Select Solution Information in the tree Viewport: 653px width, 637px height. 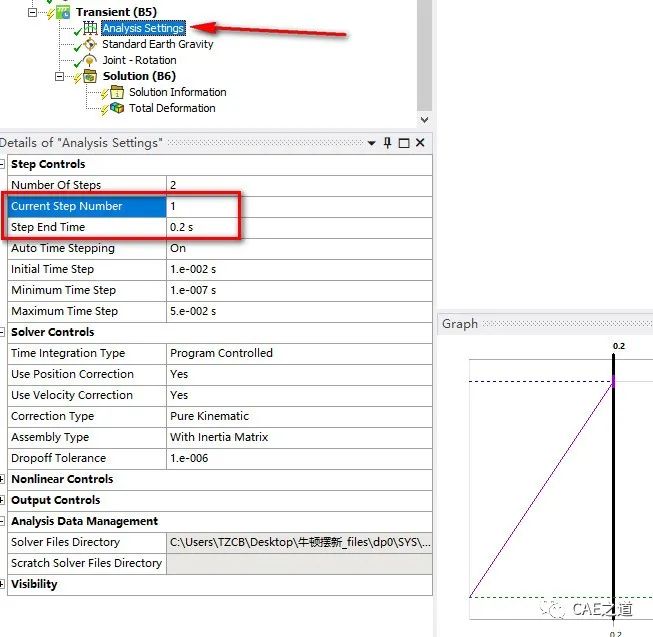178,92
